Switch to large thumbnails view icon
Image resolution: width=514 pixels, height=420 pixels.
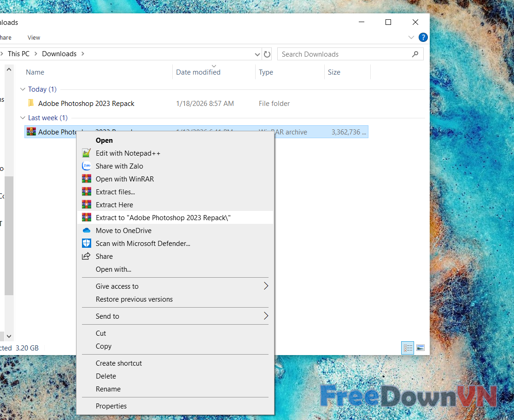420,348
